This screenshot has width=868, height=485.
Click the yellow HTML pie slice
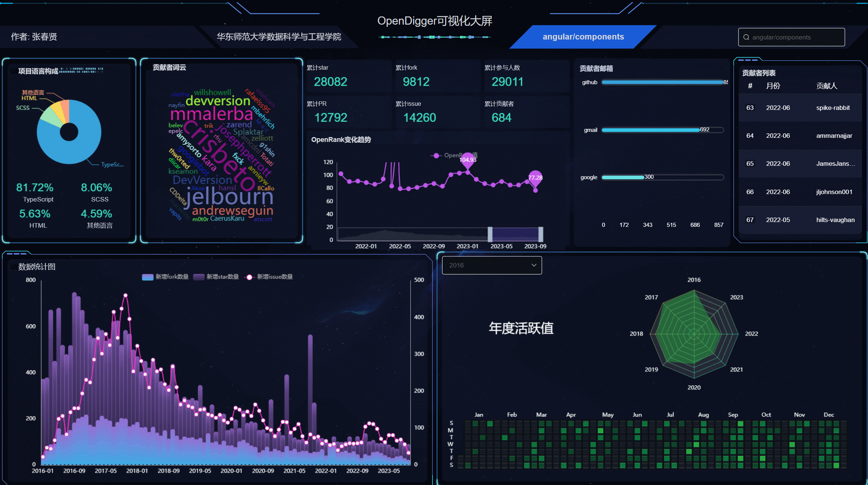click(x=58, y=111)
